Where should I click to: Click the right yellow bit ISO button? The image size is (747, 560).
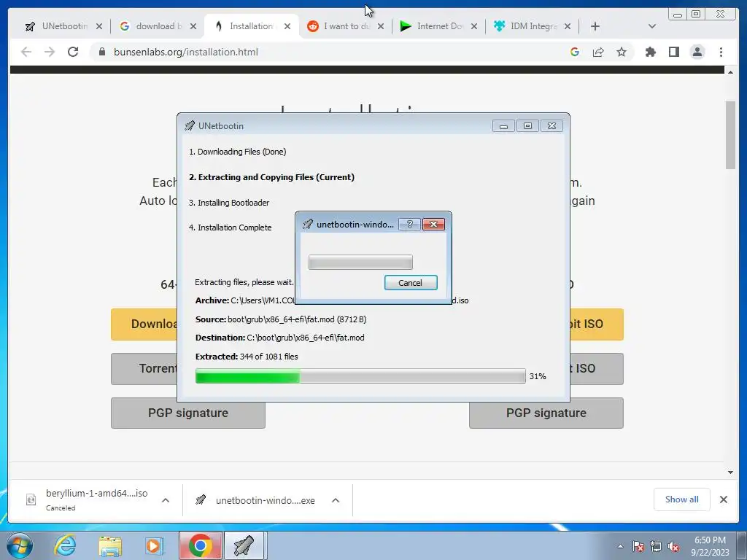(597, 324)
